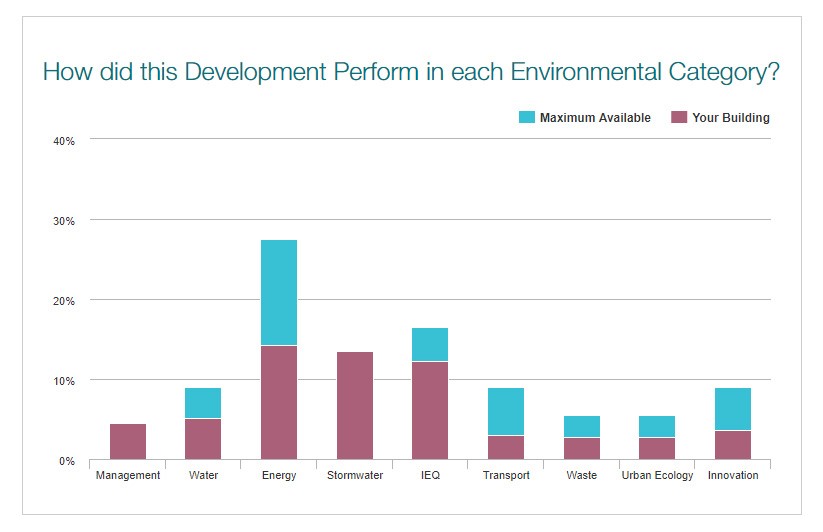Click the cyan Maximum Available legend swatch
The height and width of the screenshot is (532, 823).
(527, 118)
